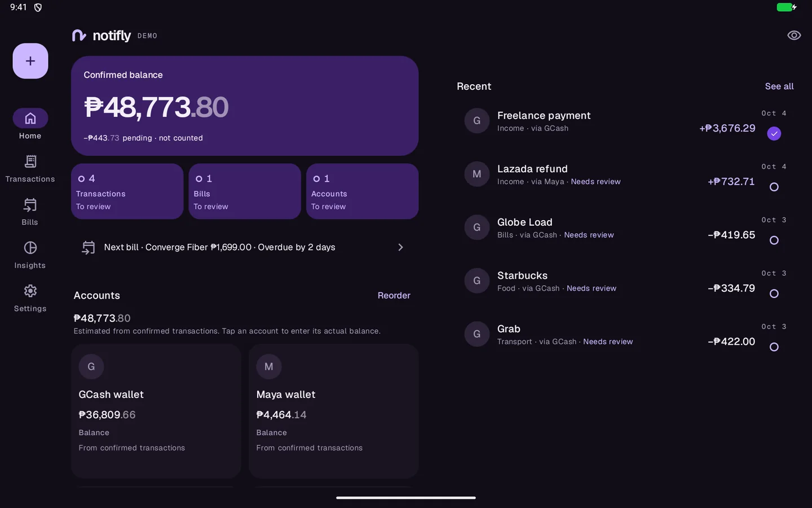Click the shield icon beside the clock

coord(38,7)
